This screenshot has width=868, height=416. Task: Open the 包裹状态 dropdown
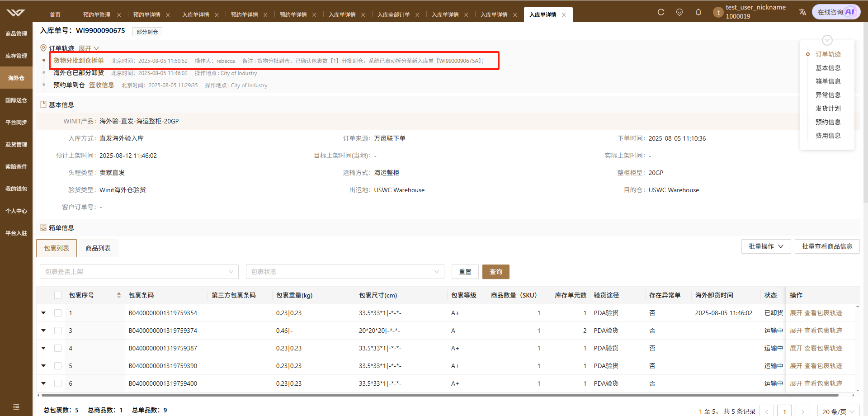pyautogui.click(x=345, y=272)
